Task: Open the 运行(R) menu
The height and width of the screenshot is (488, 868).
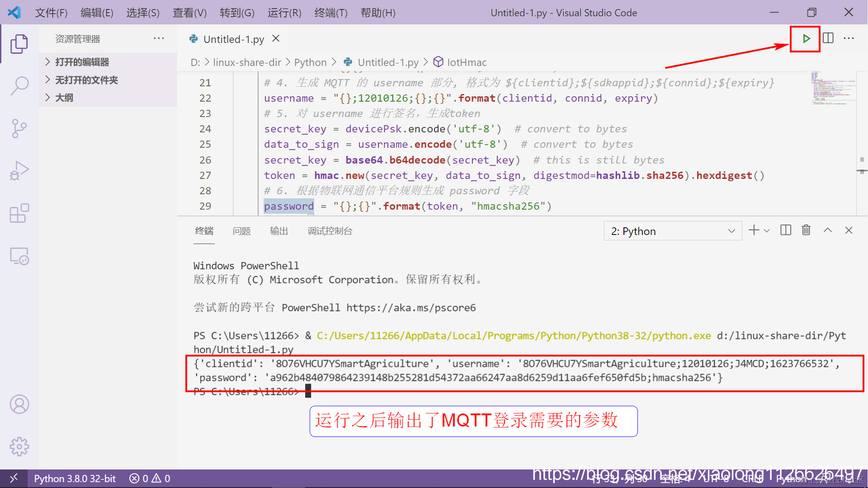Action: pos(284,13)
